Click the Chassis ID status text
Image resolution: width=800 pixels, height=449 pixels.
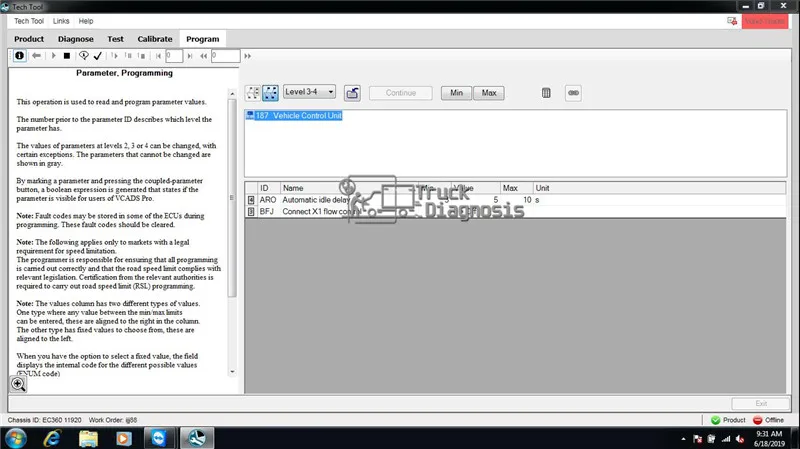pyautogui.click(x=44, y=420)
